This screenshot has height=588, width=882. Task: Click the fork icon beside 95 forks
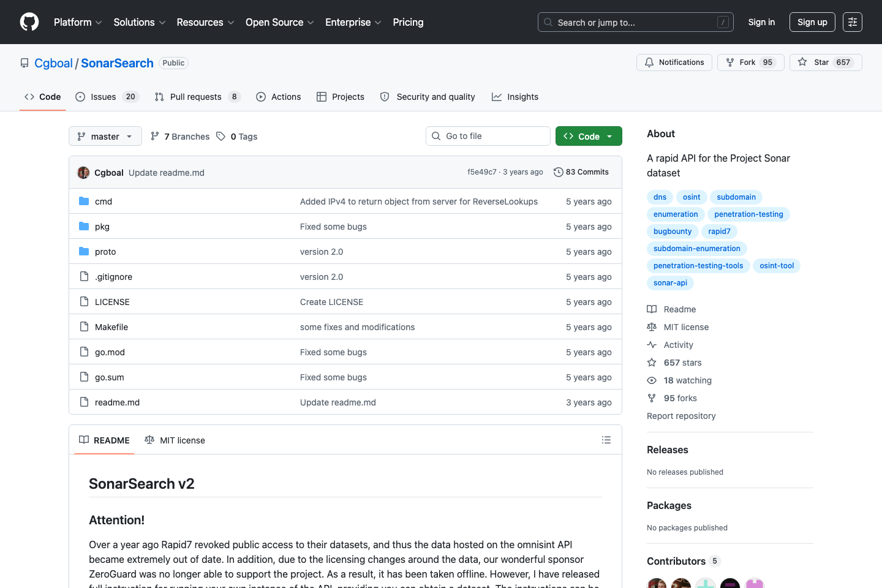(x=652, y=398)
